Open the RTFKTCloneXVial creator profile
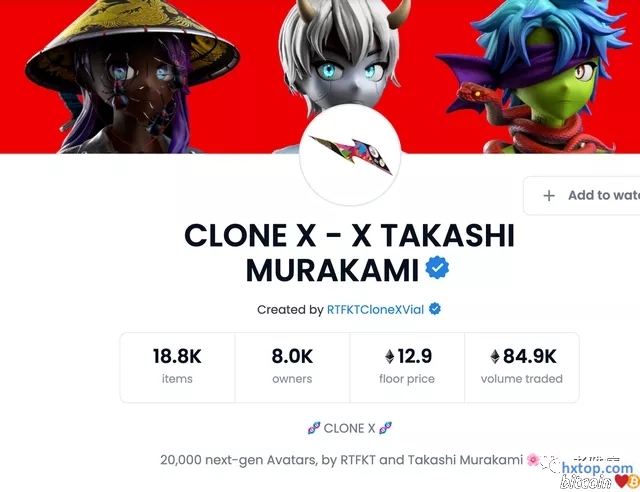This screenshot has height=492, width=640. [x=376, y=309]
